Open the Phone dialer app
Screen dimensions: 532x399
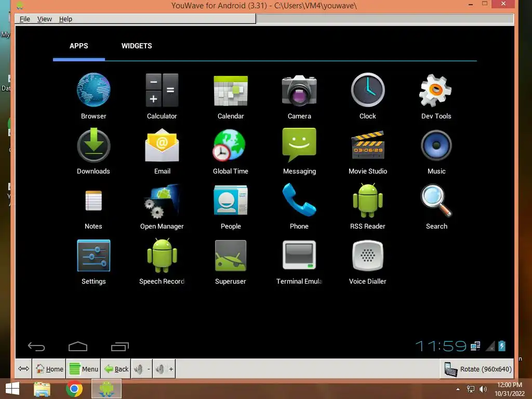click(299, 206)
